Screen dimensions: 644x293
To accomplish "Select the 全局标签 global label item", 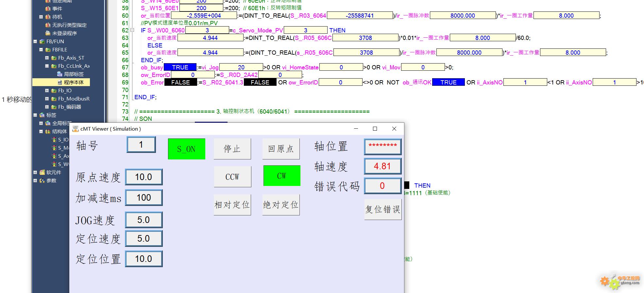I will 61,123.
